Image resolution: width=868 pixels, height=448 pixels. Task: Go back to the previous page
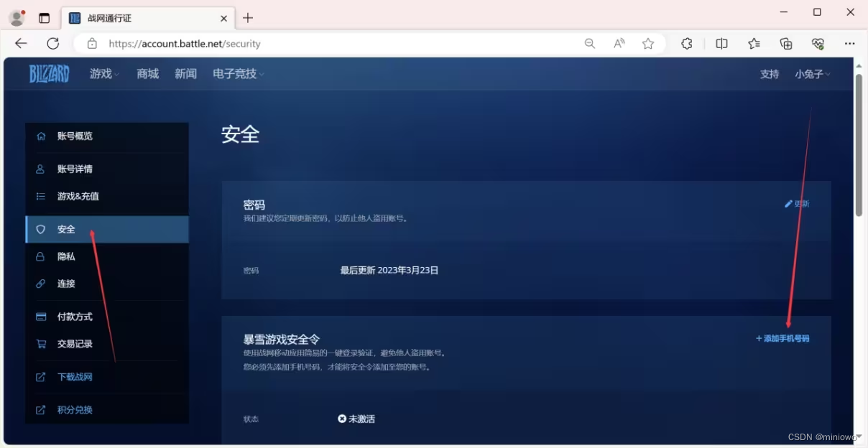click(x=21, y=44)
